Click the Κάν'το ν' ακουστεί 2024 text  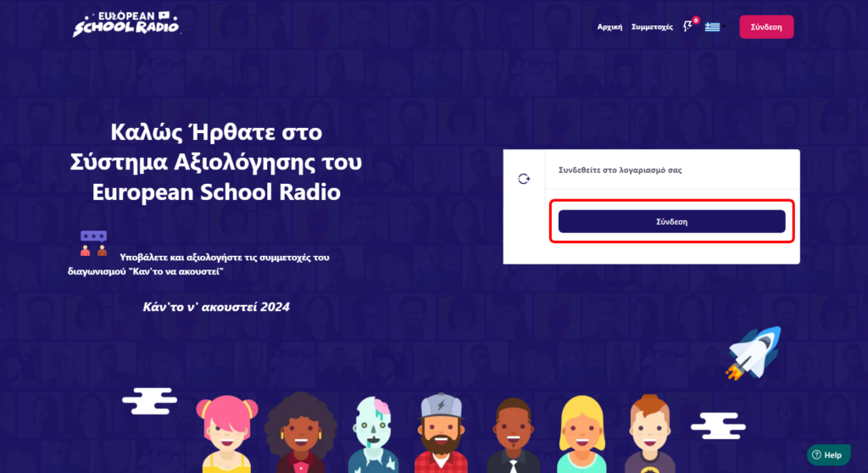[x=216, y=307]
